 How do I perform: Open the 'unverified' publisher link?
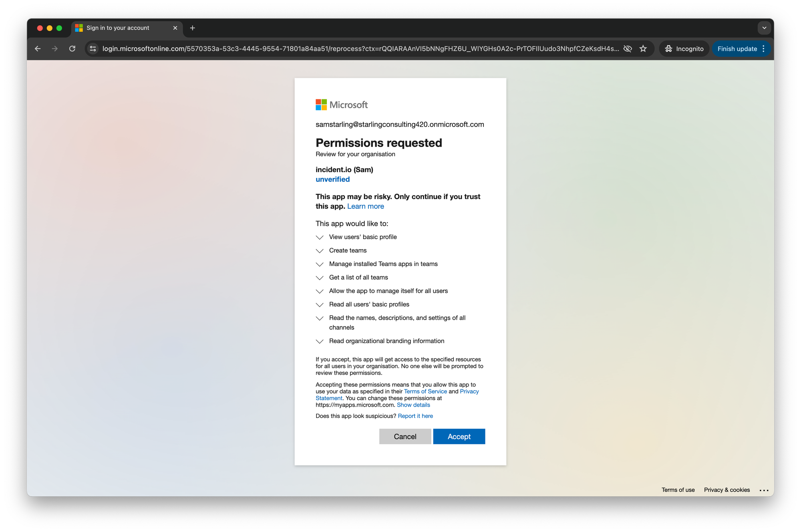[x=332, y=179]
